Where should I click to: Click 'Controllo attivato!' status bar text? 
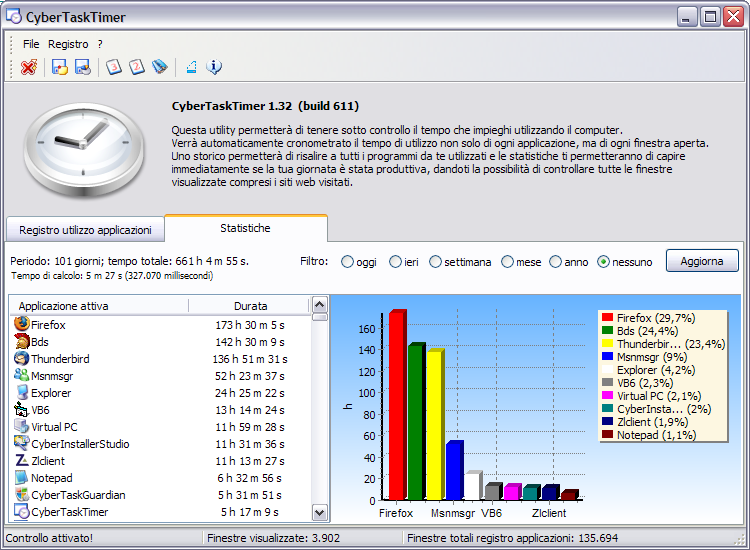(x=49, y=538)
